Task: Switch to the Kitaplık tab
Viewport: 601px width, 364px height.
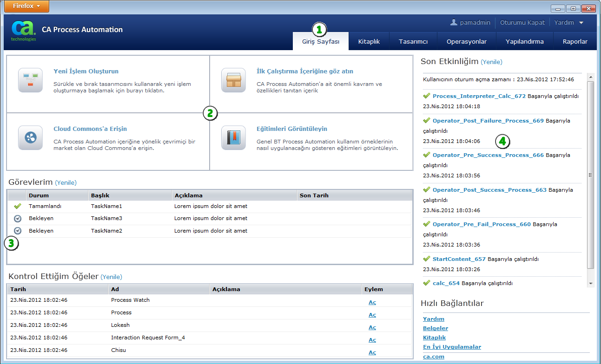Action: (369, 41)
